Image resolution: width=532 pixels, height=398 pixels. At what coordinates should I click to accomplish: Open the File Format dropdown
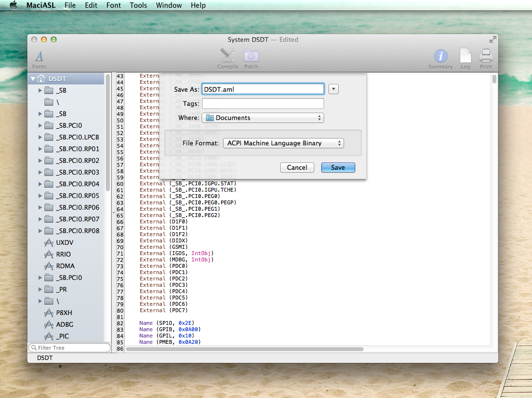pos(284,143)
